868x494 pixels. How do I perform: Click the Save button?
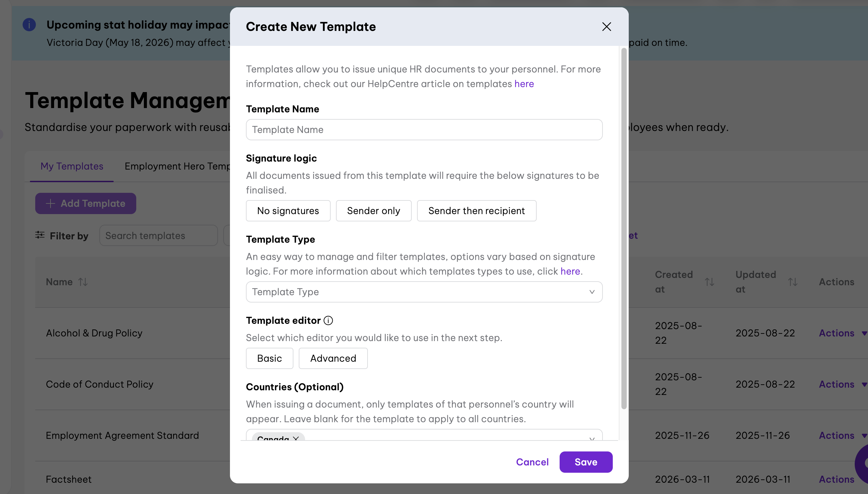point(586,462)
